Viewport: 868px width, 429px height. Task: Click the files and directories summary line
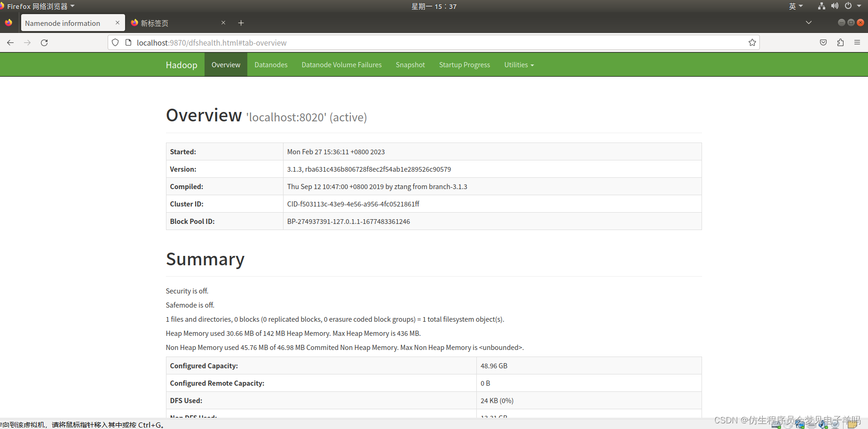pos(335,319)
